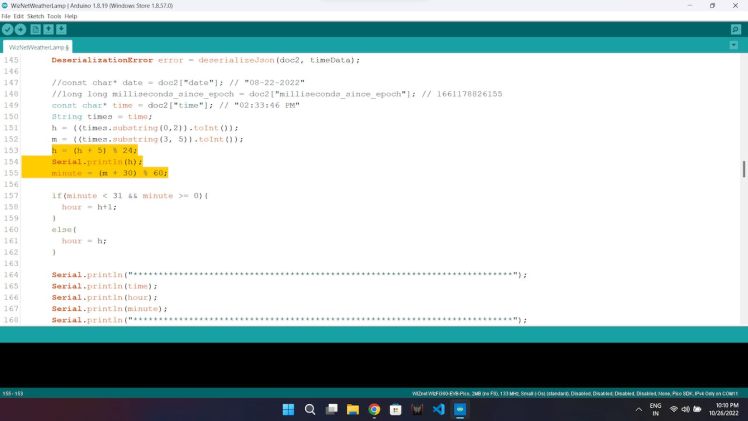Expand the tab options dropdown arrow
This screenshot has height=421, width=748.
click(735, 46)
